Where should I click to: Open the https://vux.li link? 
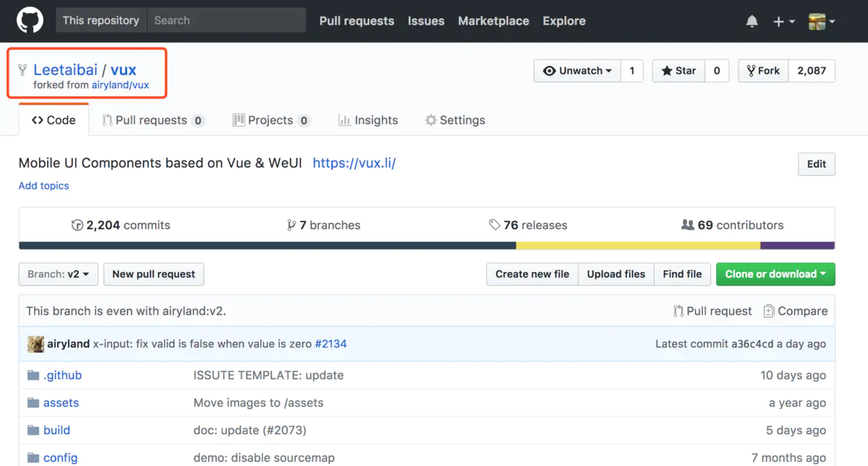pyautogui.click(x=354, y=163)
